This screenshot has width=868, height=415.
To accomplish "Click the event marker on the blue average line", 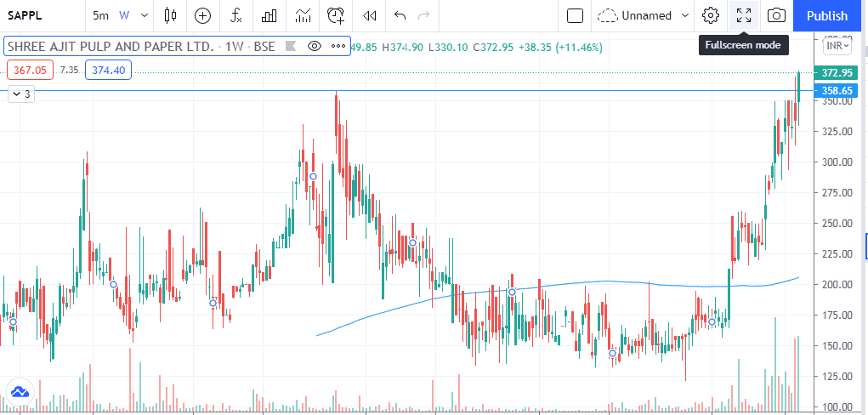I will tap(512, 292).
